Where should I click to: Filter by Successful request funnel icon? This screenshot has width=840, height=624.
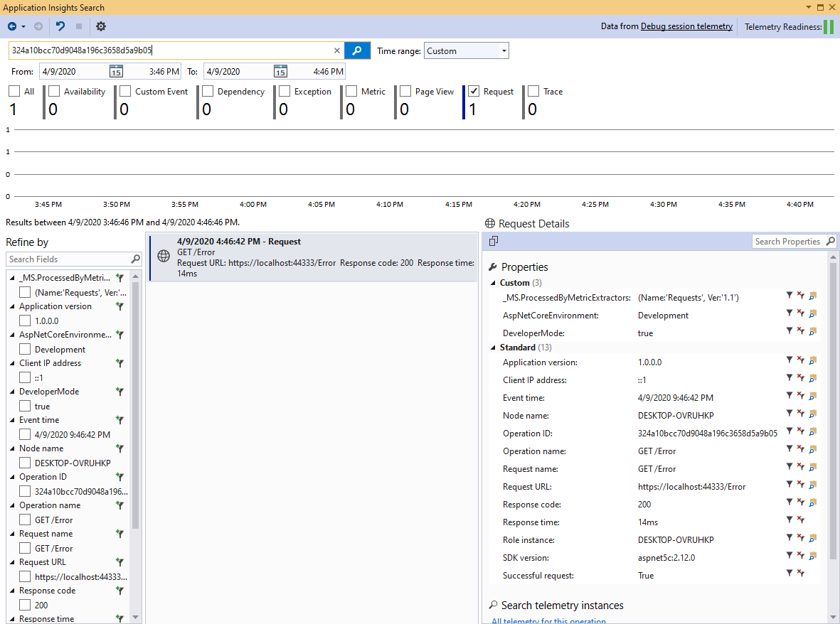(x=789, y=573)
